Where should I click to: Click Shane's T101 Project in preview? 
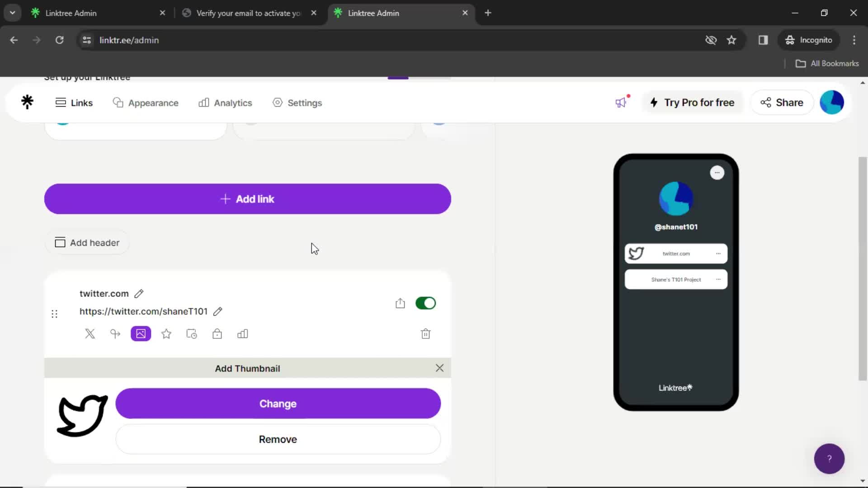tap(676, 280)
